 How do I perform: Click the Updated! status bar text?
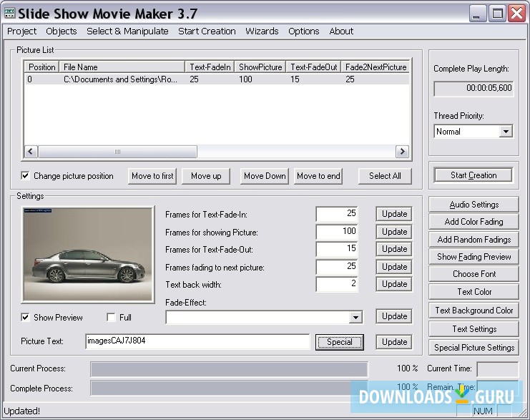tap(21, 411)
